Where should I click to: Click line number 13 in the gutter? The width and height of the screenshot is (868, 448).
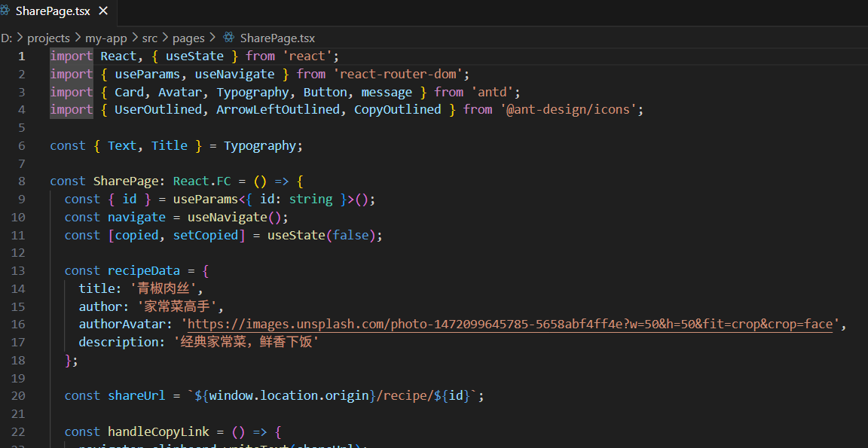tap(18, 270)
